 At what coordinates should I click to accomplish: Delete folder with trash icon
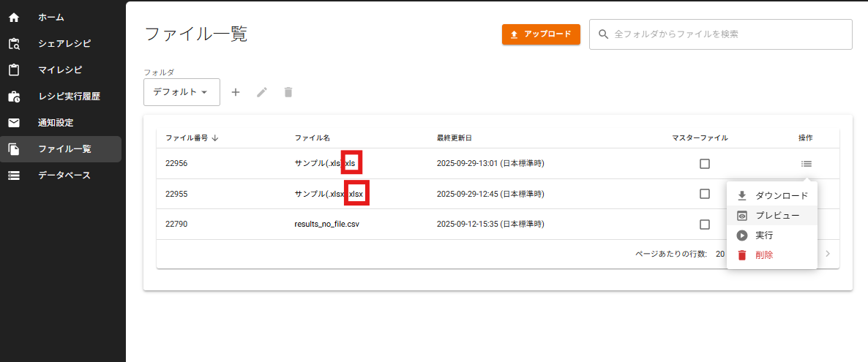point(288,92)
